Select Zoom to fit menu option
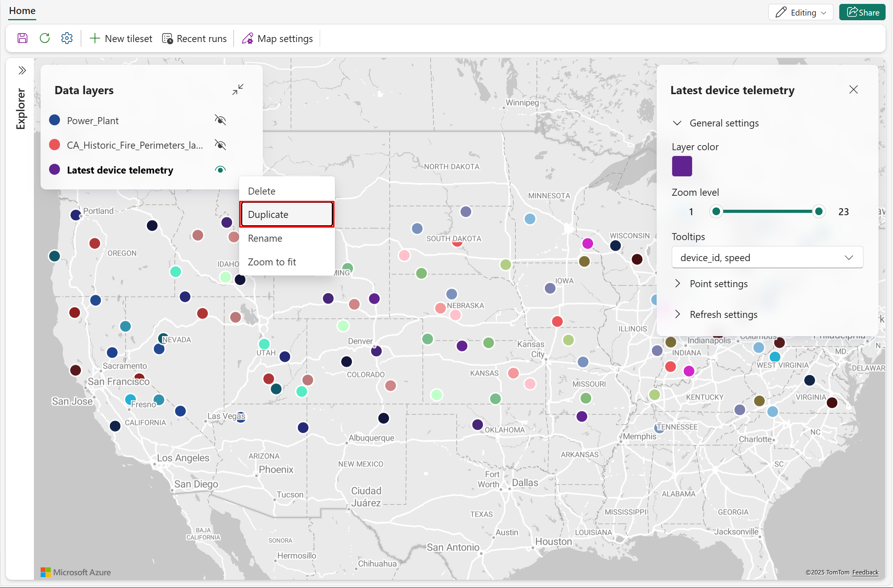This screenshot has height=588, width=893. (272, 262)
